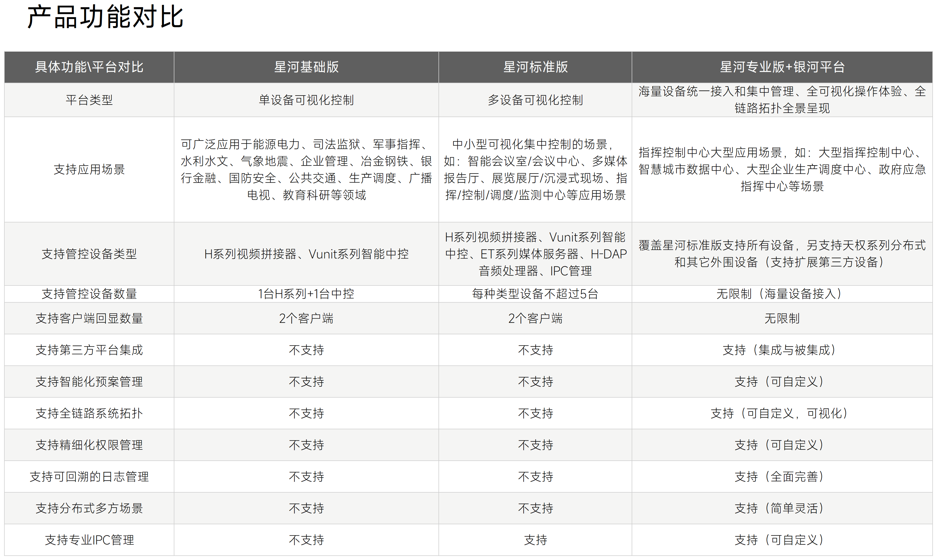Click the 支持精细化权限管理 row label
Screen dimensions: 937x560
(x=89, y=445)
